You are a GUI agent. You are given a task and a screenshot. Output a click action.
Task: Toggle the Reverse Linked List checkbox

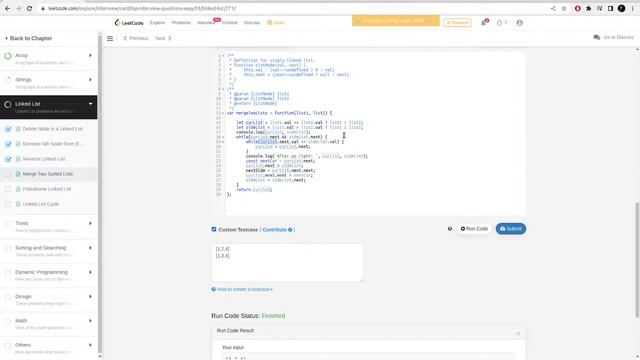tap(8, 159)
